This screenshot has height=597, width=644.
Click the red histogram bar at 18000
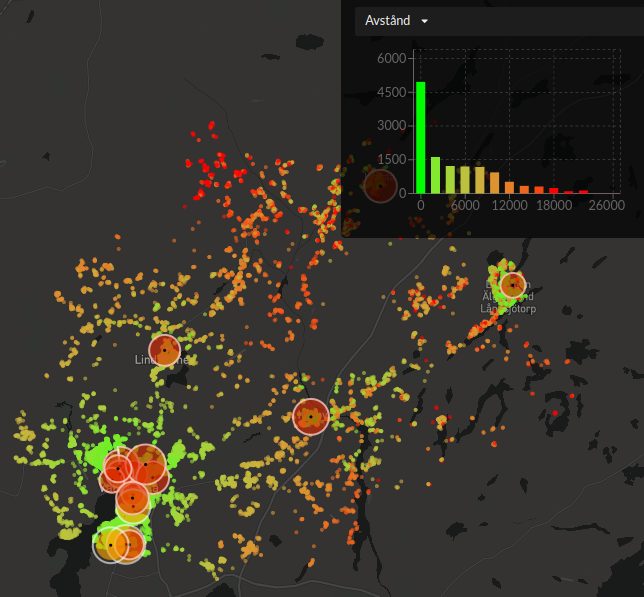point(554,190)
